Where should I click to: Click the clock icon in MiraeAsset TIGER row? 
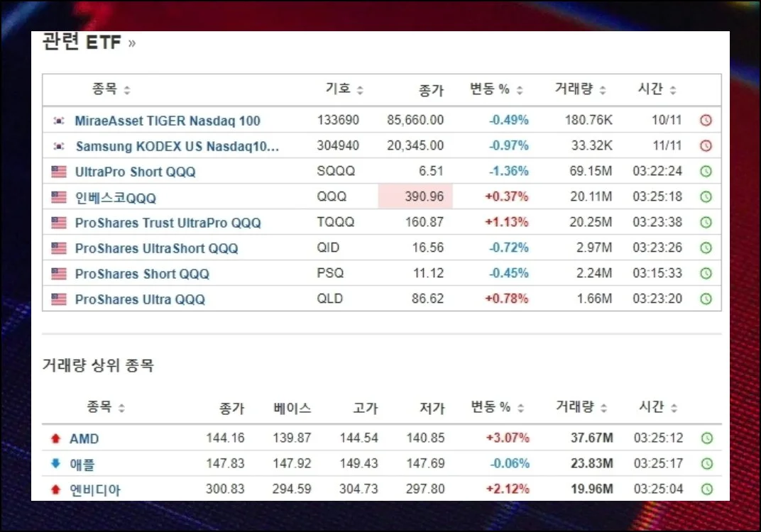(706, 121)
